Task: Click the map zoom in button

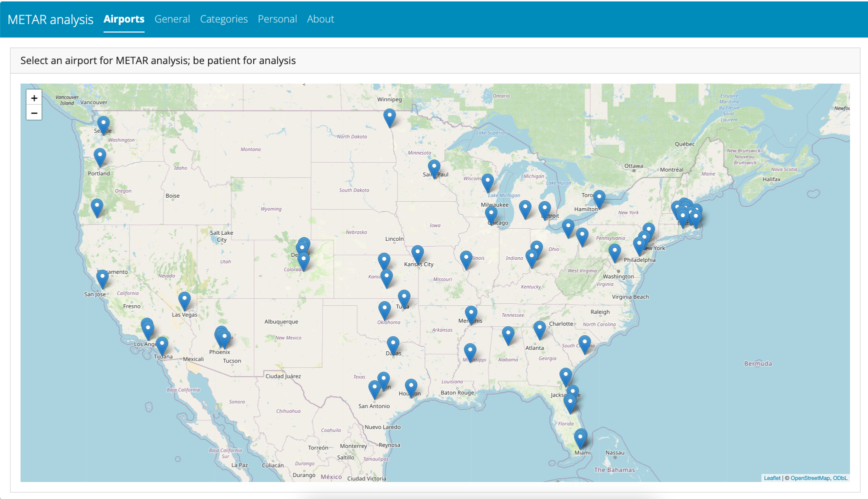Action: tap(34, 98)
